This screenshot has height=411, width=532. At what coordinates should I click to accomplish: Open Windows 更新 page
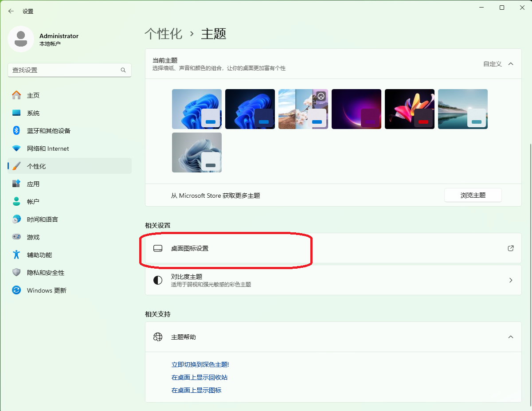pos(70,290)
